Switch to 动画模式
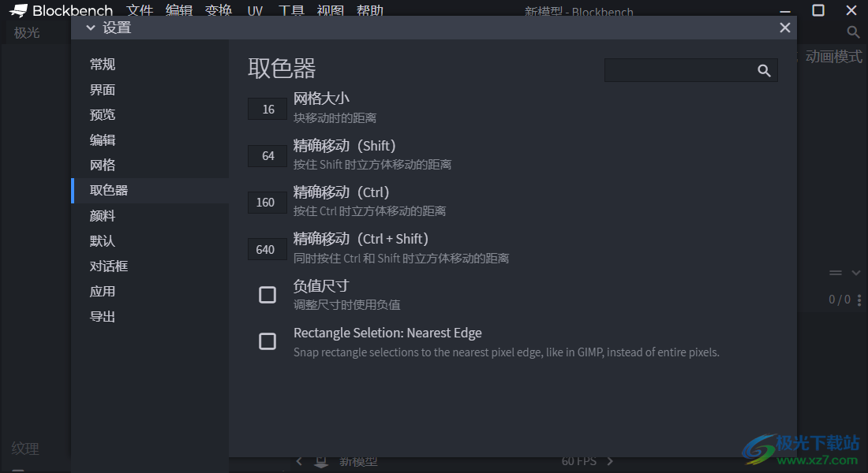 [x=833, y=57]
